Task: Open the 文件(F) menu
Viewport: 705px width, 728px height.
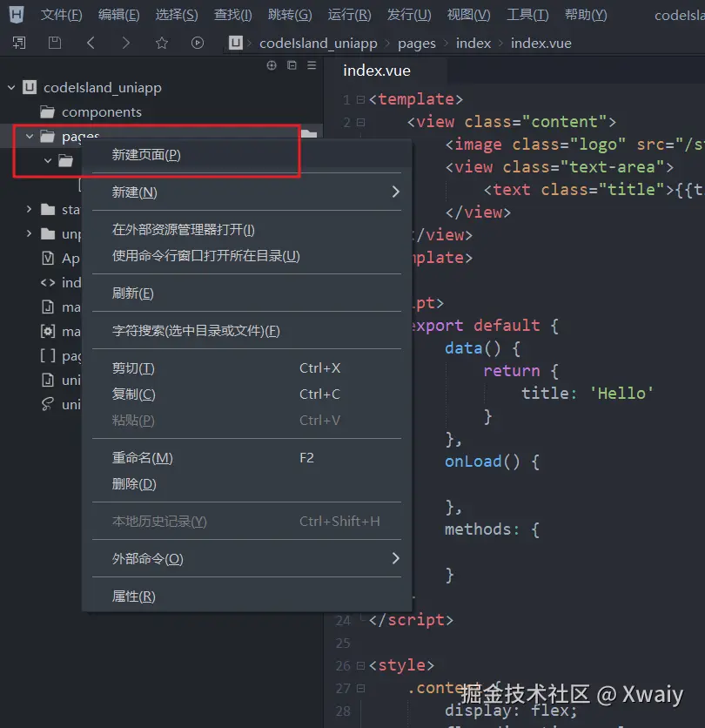Action: pos(61,15)
